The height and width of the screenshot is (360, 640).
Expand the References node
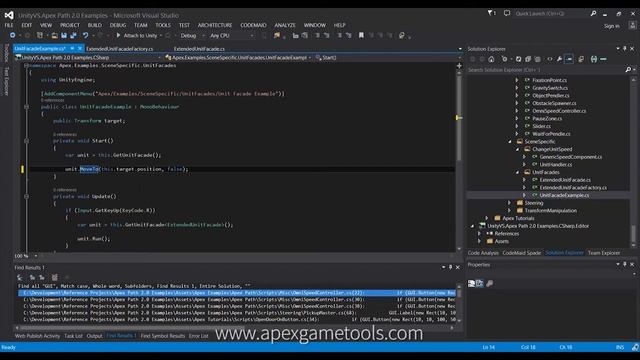(x=480, y=233)
